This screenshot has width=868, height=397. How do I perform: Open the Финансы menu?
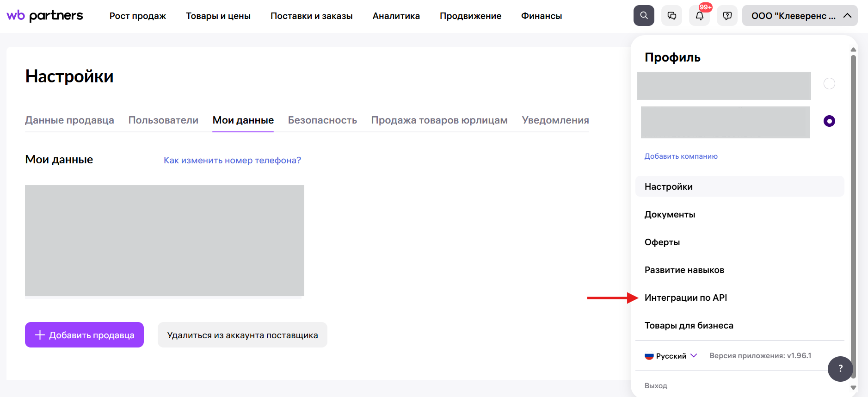pos(542,16)
